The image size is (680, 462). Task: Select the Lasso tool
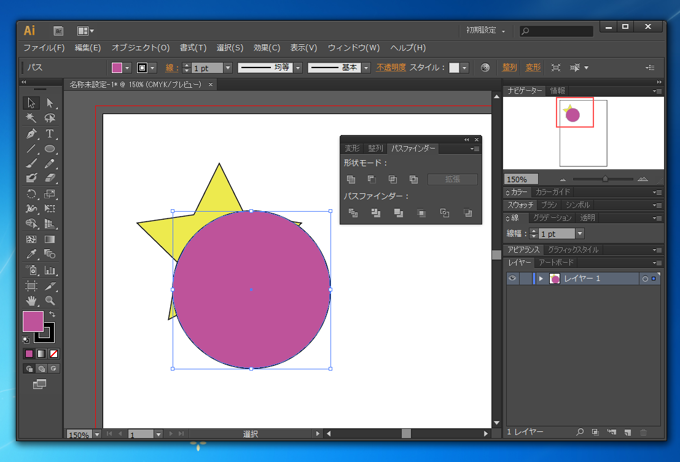pyautogui.click(x=50, y=118)
